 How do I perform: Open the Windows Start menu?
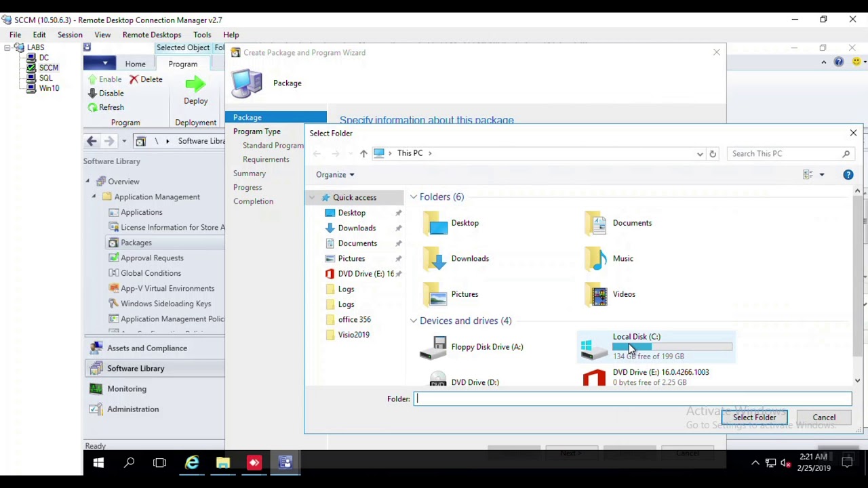point(98,463)
